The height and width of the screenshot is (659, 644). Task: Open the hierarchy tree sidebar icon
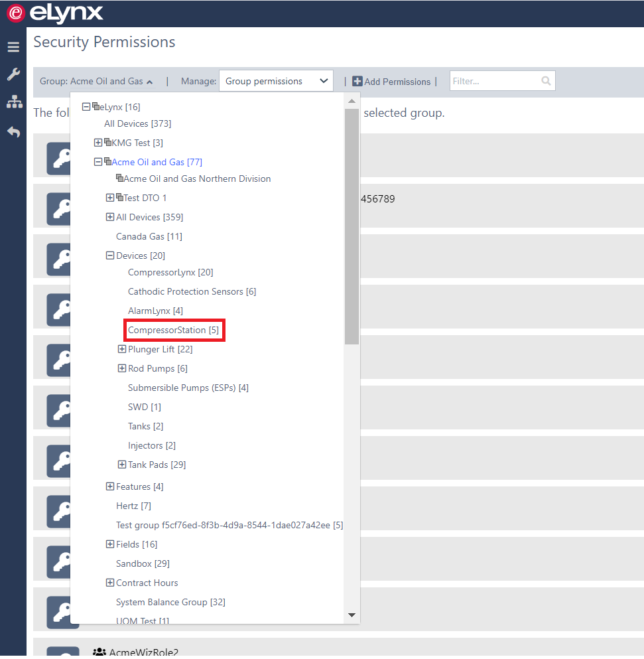tap(15, 102)
